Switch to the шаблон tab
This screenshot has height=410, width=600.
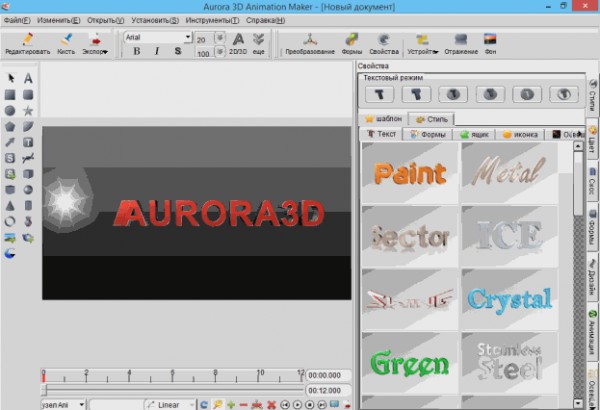point(383,119)
